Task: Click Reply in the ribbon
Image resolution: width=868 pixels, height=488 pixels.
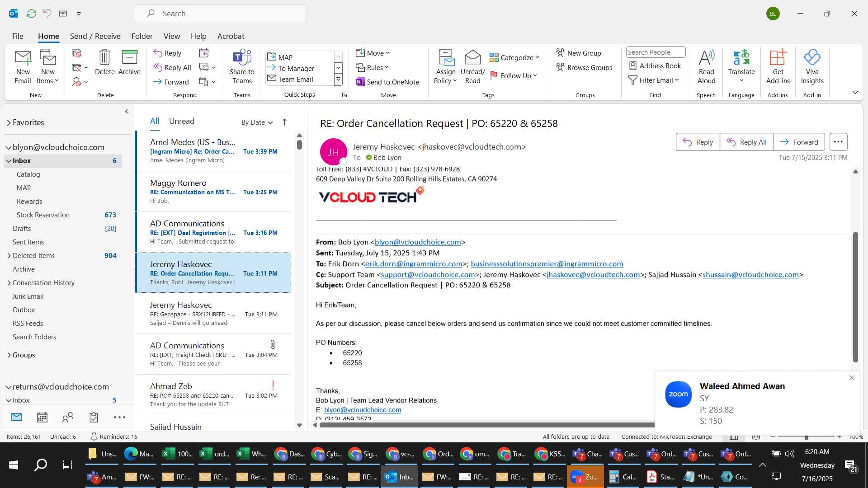Action: 167,53
